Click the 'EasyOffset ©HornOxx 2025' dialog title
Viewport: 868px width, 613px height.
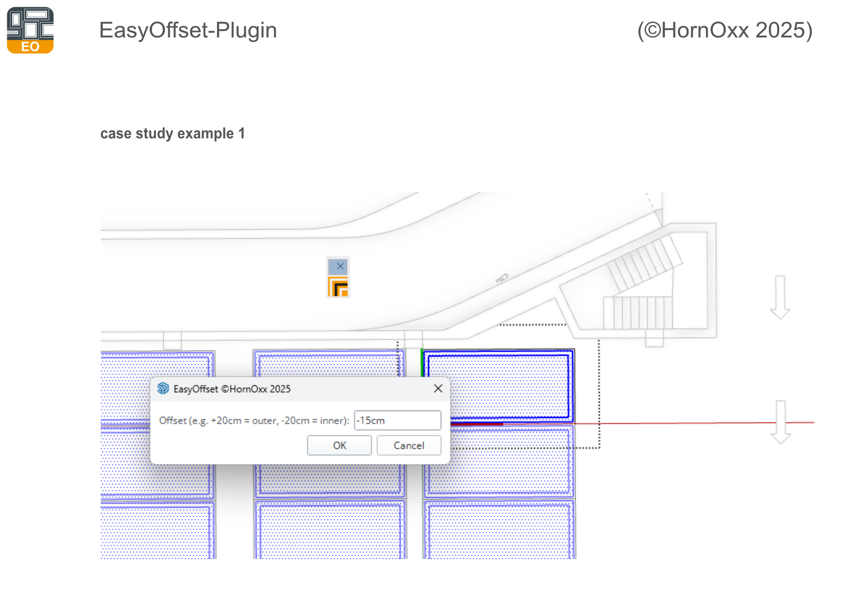coord(232,389)
